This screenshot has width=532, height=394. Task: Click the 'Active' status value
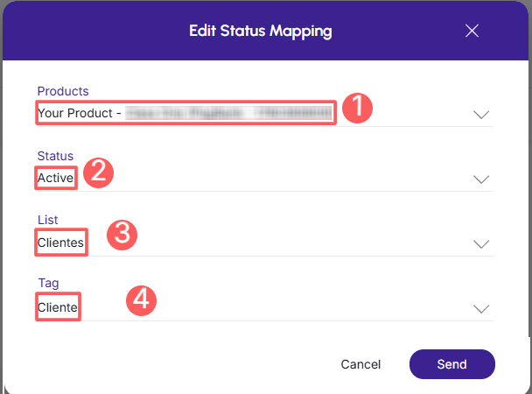[x=55, y=178]
